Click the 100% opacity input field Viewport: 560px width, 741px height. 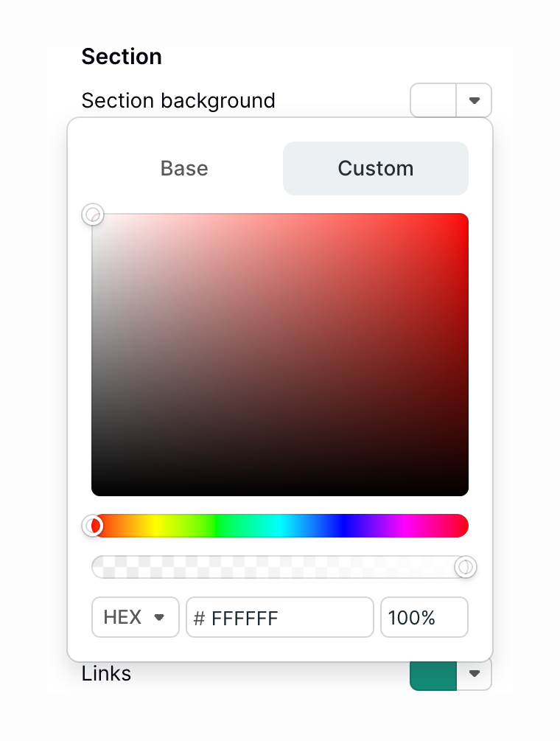(424, 617)
